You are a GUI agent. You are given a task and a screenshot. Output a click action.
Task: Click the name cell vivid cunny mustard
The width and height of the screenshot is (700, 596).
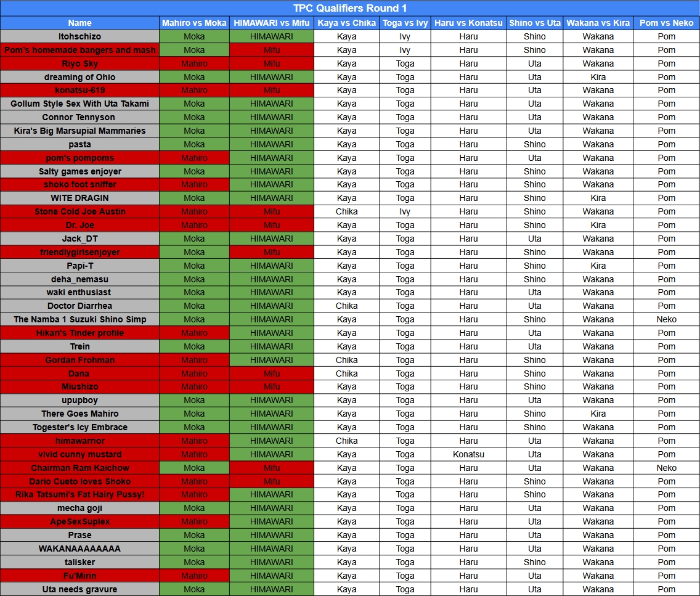point(80,454)
